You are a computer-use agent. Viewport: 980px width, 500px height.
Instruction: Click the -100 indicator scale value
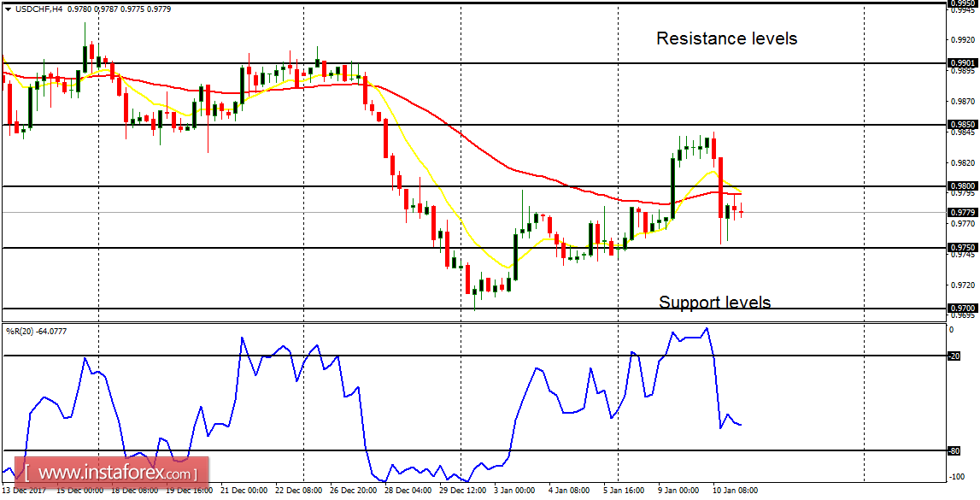click(x=957, y=477)
